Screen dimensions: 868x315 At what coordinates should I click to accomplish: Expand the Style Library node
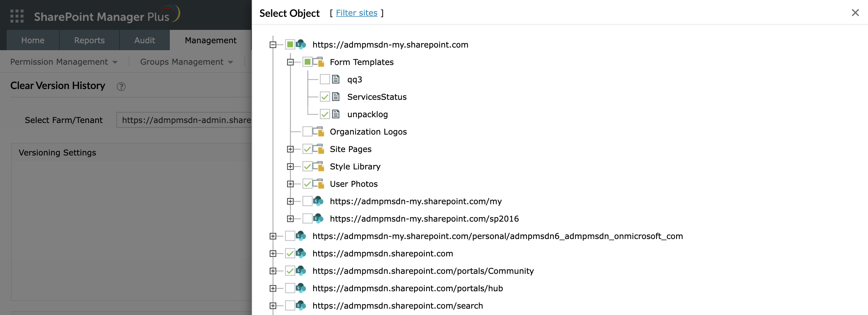pyautogui.click(x=290, y=166)
